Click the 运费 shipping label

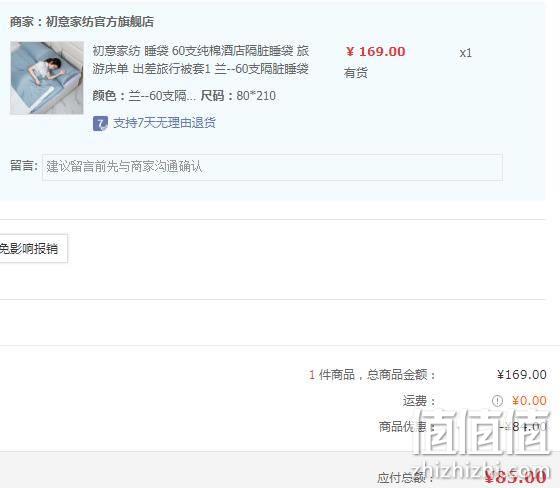419,401
